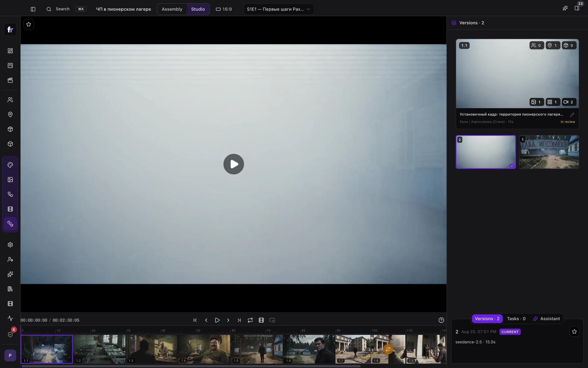Jump to the start of the timeline
Image resolution: width=588 pixels, height=368 pixels.
pyautogui.click(x=195, y=320)
